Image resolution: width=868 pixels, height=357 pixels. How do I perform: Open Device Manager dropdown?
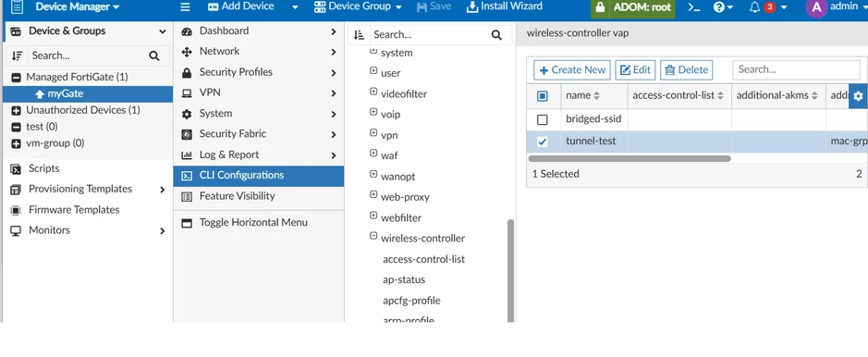(x=78, y=7)
